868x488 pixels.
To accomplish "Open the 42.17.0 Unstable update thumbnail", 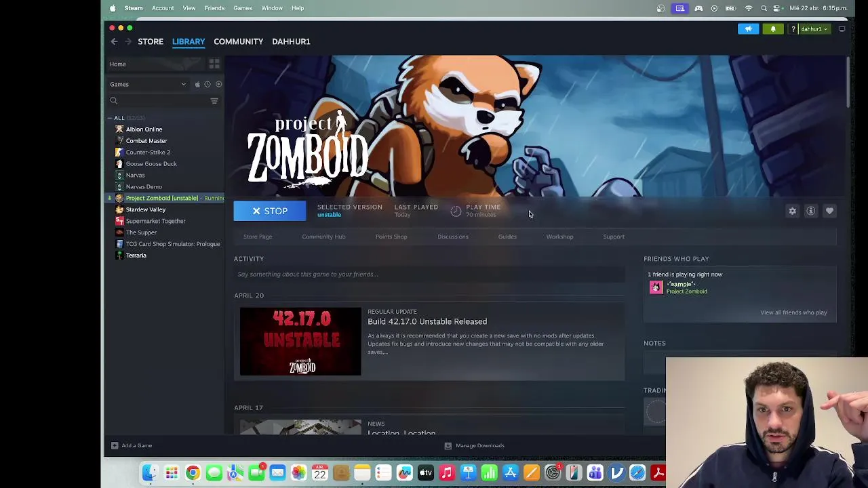I will point(300,342).
